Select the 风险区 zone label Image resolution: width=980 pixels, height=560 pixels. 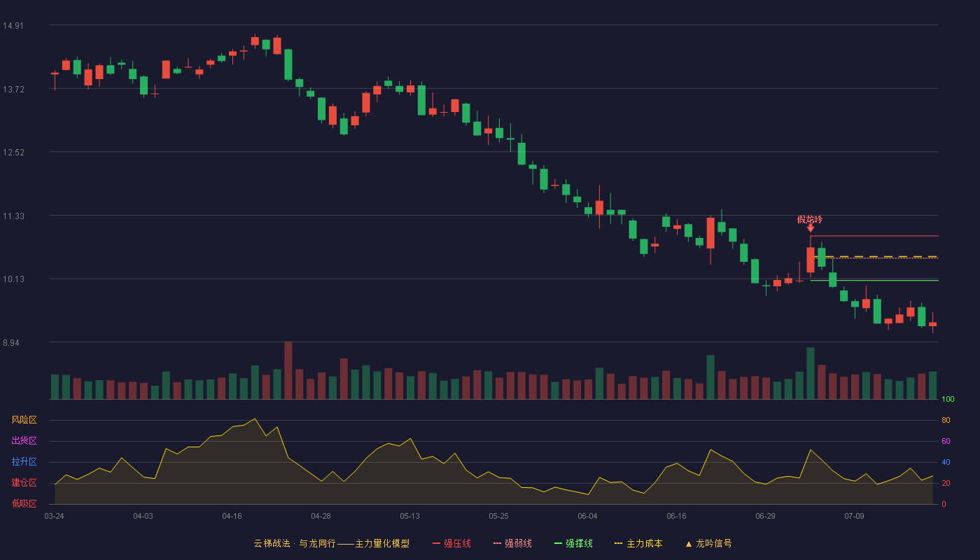click(24, 420)
